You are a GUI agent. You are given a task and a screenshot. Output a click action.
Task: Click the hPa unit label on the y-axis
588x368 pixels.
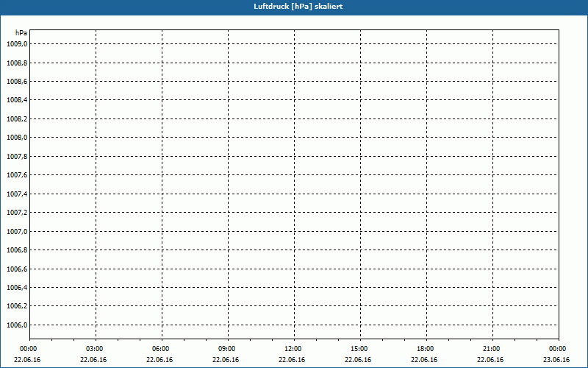click(21, 33)
